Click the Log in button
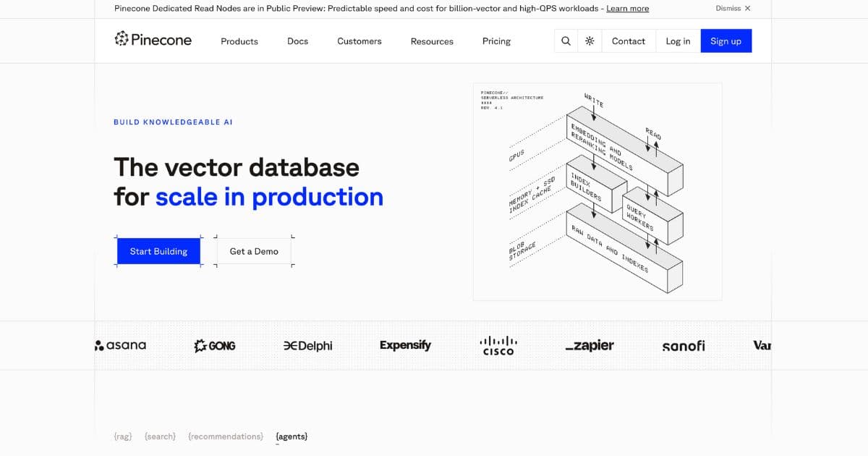Image resolution: width=868 pixels, height=456 pixels. pos(678,41)
